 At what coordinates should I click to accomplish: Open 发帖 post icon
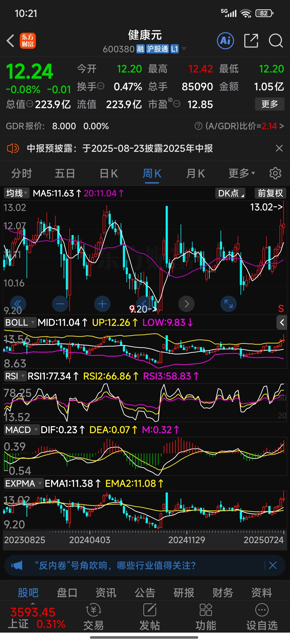point(150,617)
